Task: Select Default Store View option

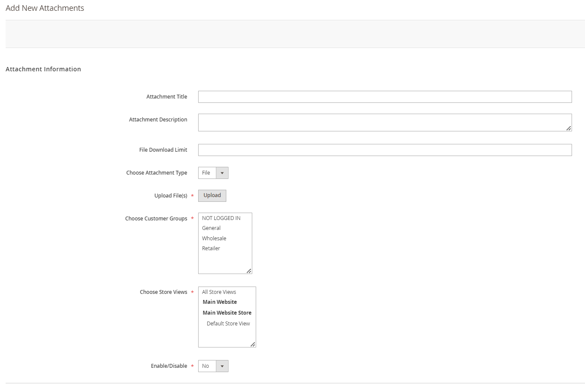Action: 228,324
